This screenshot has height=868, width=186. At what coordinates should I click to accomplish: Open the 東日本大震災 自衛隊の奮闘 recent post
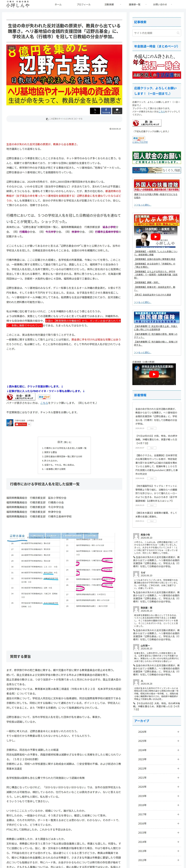point(156,515)
